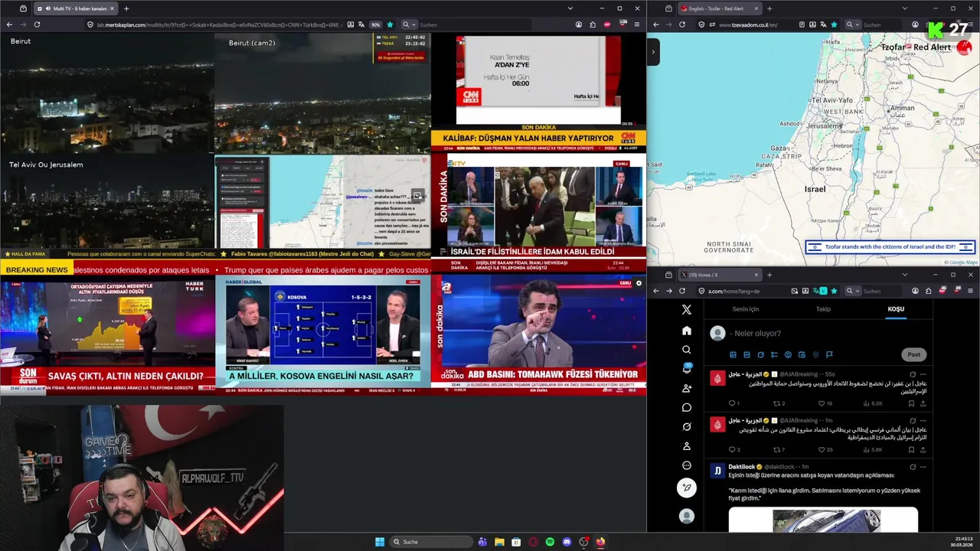Switch to Senin için tab on X
Image resolution: width=980 pixels, height=551 pixels.
point(746,309)
